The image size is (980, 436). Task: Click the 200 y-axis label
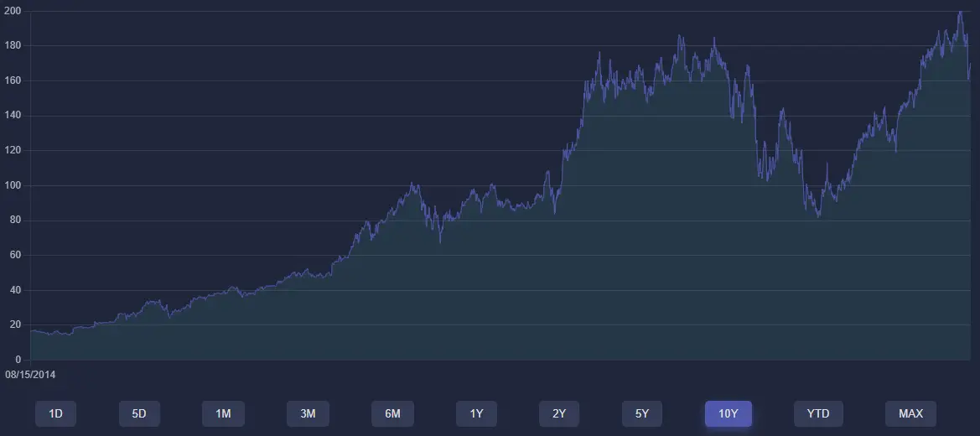pos(13,11)
